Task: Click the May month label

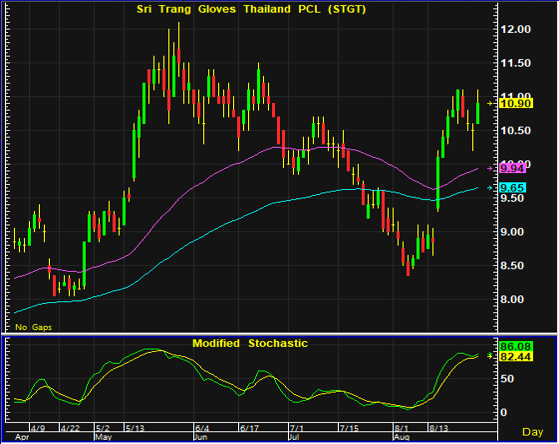Action: tap(103, 437)
